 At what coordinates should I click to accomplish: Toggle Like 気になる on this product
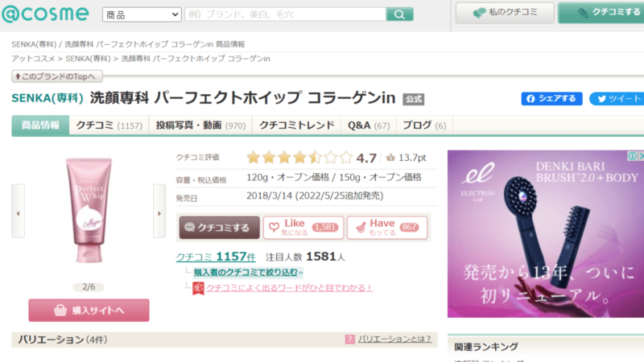[x=303, y=228]
